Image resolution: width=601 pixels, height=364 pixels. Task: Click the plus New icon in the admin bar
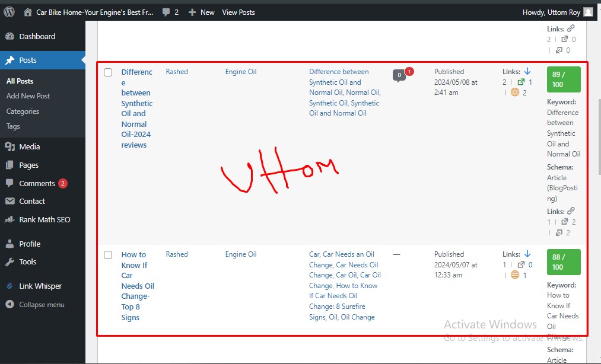coord(192,12)
